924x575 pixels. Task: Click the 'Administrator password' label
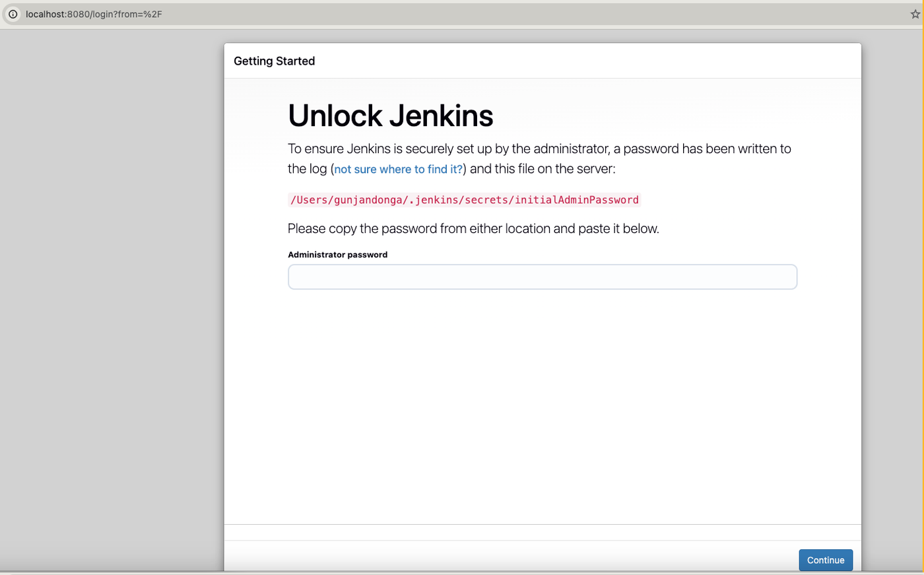(337, 254)
